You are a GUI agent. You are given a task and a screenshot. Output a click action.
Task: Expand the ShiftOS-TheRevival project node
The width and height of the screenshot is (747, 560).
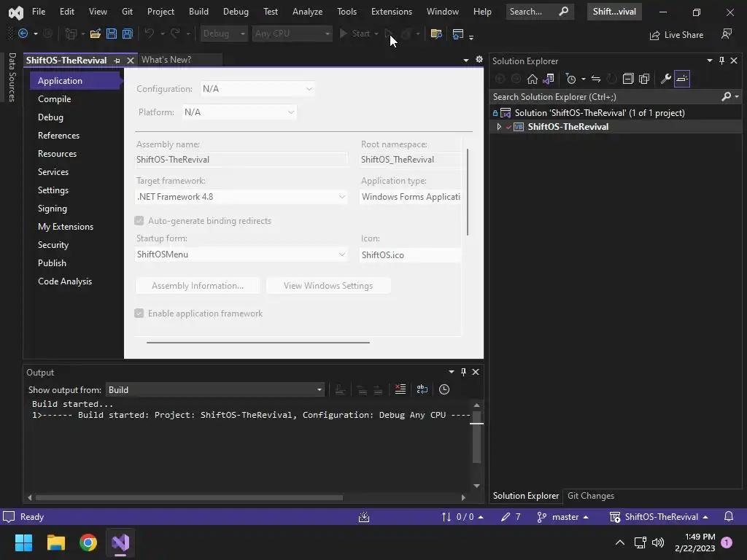(499, 127)
